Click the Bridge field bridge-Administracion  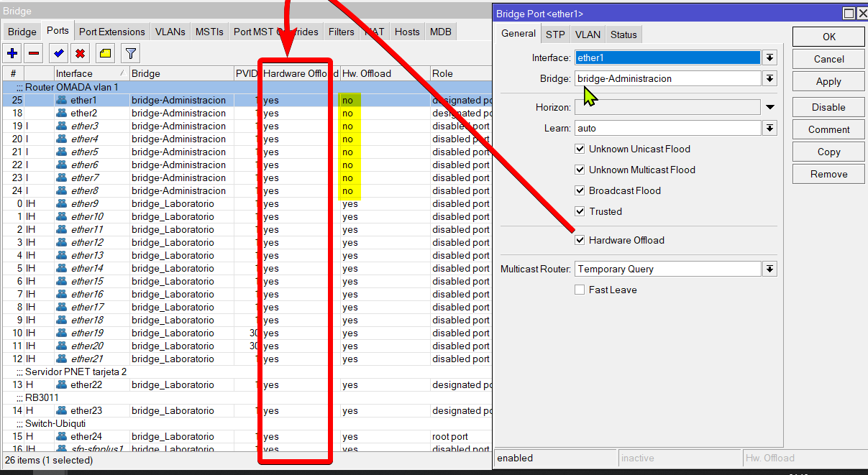point(667,78)
